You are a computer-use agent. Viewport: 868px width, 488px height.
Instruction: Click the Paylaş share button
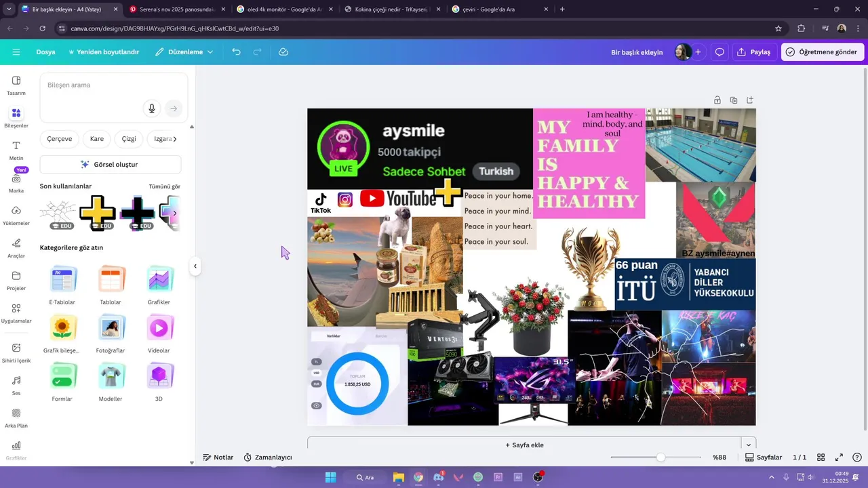click(754, 52)
